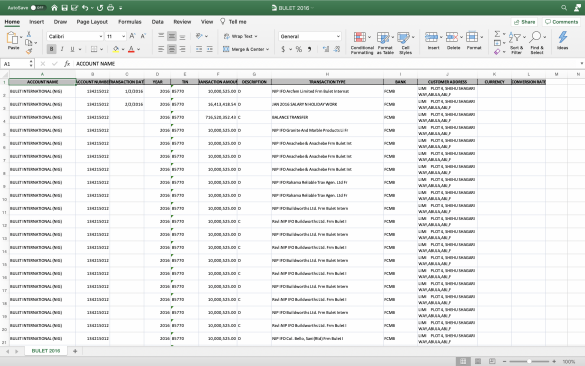Toggle Italic formatting button
The image size is (585, 366).
click(62, 49)
